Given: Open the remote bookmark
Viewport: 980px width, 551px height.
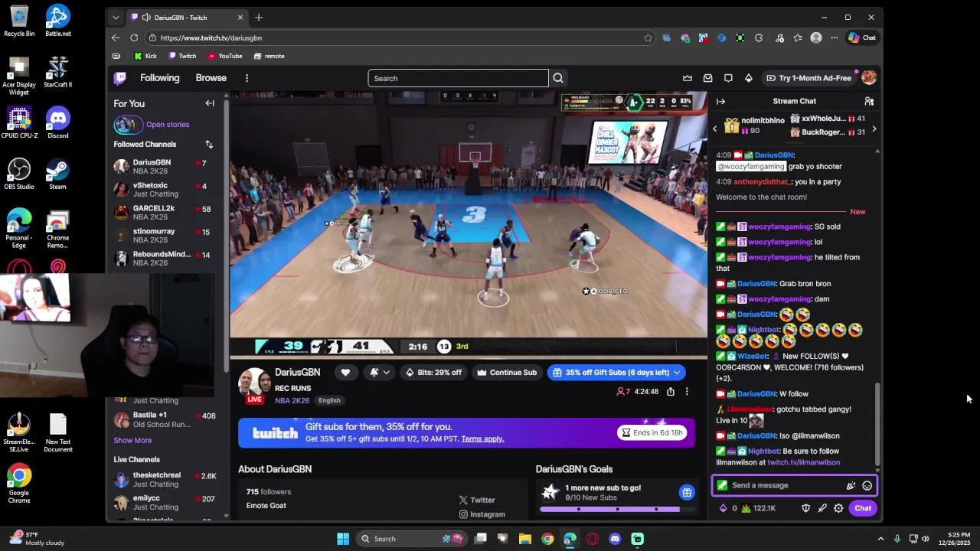Looking at the screenshot, I should coord(269,56).
